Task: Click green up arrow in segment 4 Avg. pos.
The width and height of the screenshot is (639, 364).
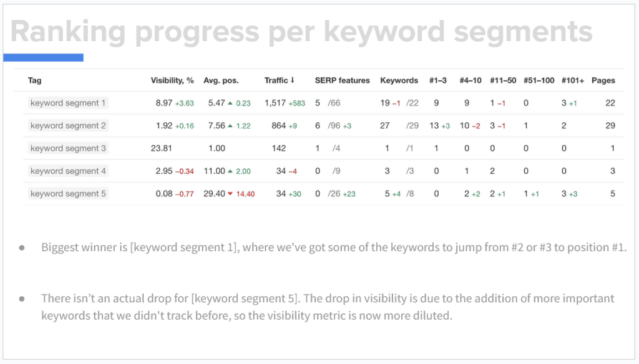Action: coord(230,171)
